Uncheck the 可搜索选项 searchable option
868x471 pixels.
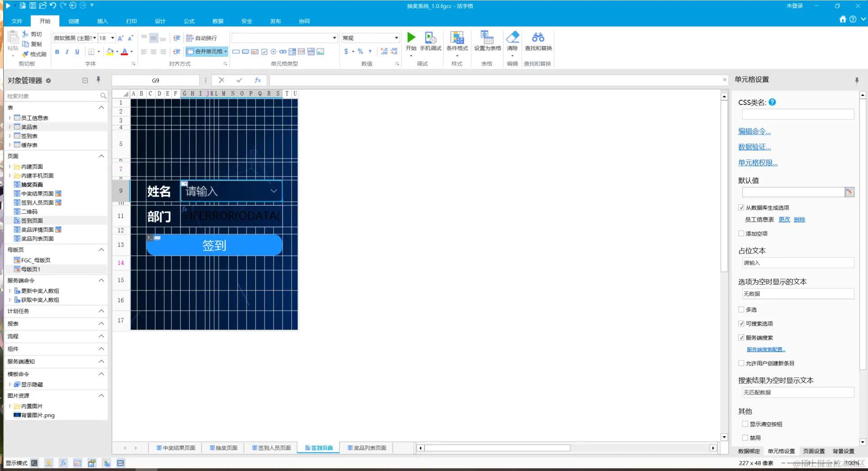coord(741,323)
